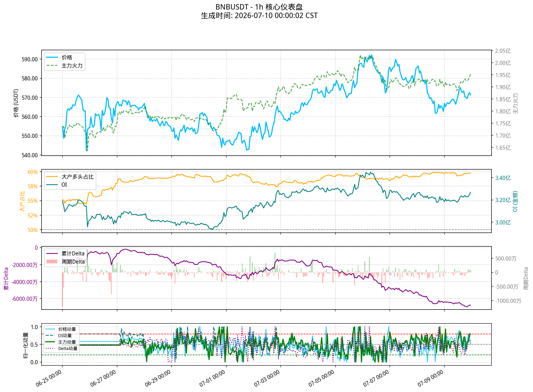Image resolution: width=533 pixels, height=392 pixels.
Task: Click the "560.00" price tick label
Action: [x=29, y=117]
